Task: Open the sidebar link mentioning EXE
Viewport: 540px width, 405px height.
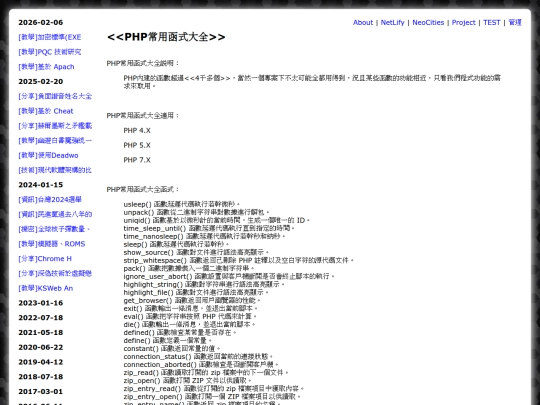Action: point(50,37)
